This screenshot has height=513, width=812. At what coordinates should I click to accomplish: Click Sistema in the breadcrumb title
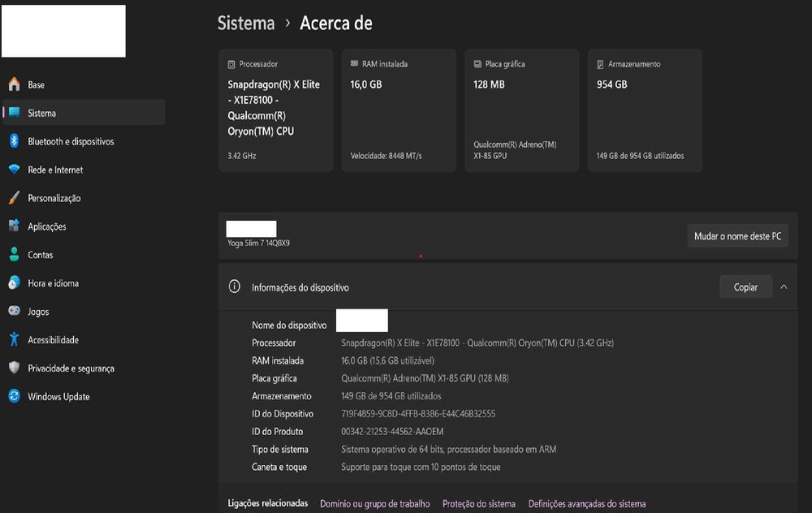(x=246, y=23)
